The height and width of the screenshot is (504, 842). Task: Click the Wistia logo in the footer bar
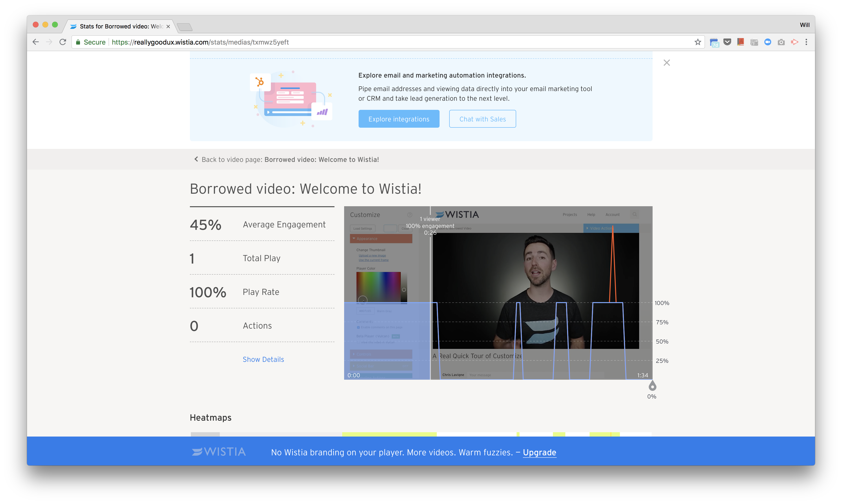[219, 452]
